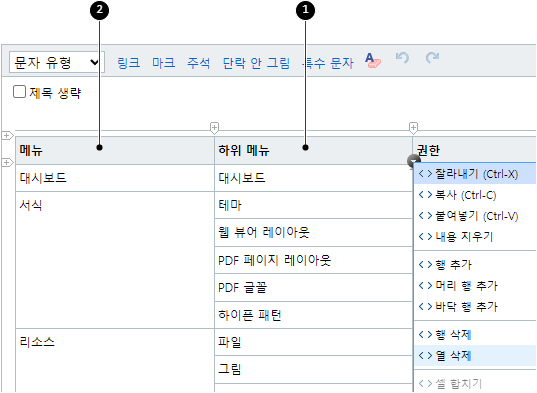Click the undo arrow icon
The image size is (537, 393).
tap(402, 58)
